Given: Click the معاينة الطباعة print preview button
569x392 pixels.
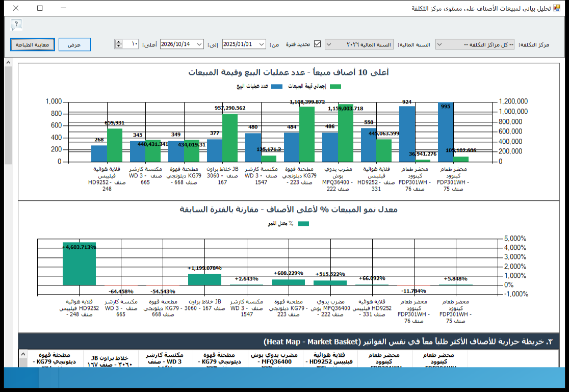Looking at the screenshot, I should coord(32,45).
